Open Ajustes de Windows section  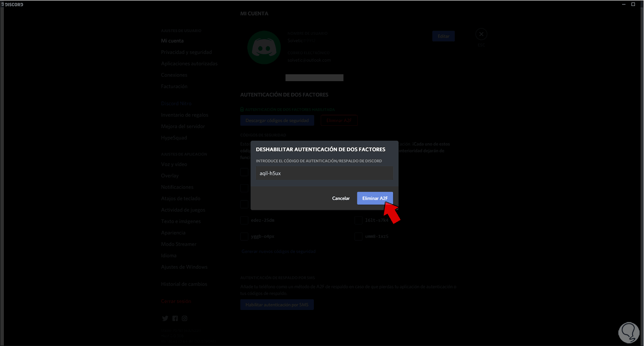[x=184, y=267]
